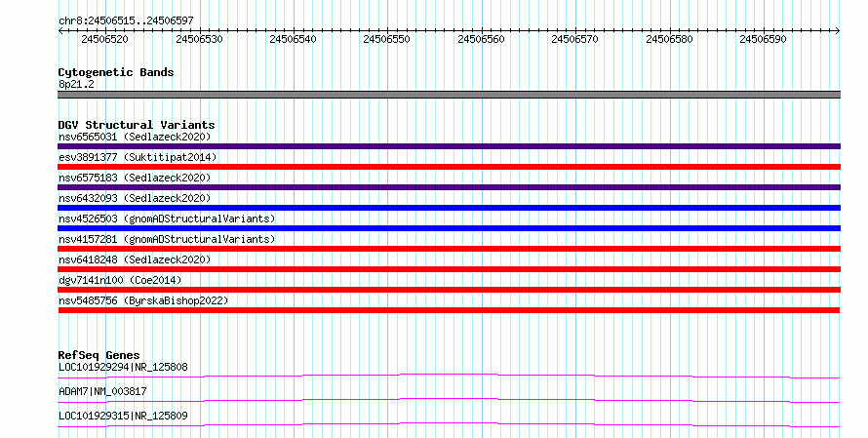Select the red dgv7141n100 variant bar
This screenshot has height=438, width=868.
point(449,290)
